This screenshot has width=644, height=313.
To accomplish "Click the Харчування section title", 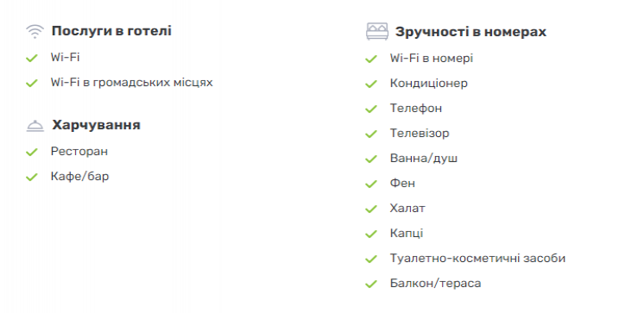I will (96, 125).
